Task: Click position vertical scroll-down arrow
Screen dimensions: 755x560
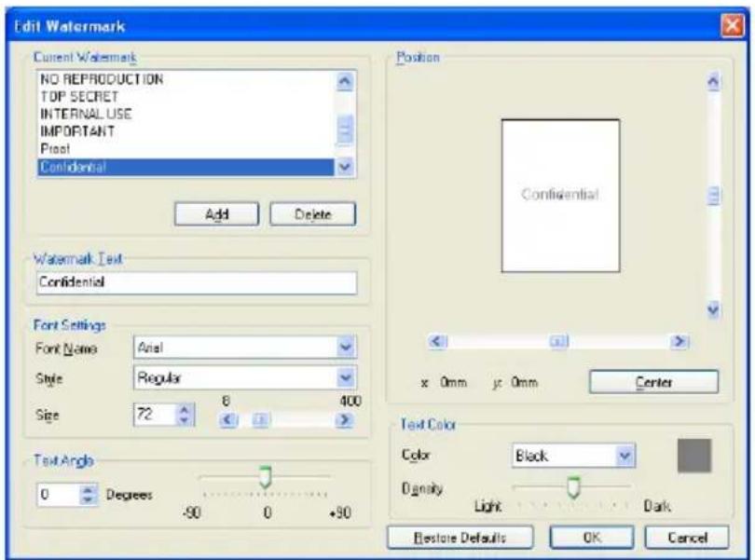Action: [x=713, y=309]
